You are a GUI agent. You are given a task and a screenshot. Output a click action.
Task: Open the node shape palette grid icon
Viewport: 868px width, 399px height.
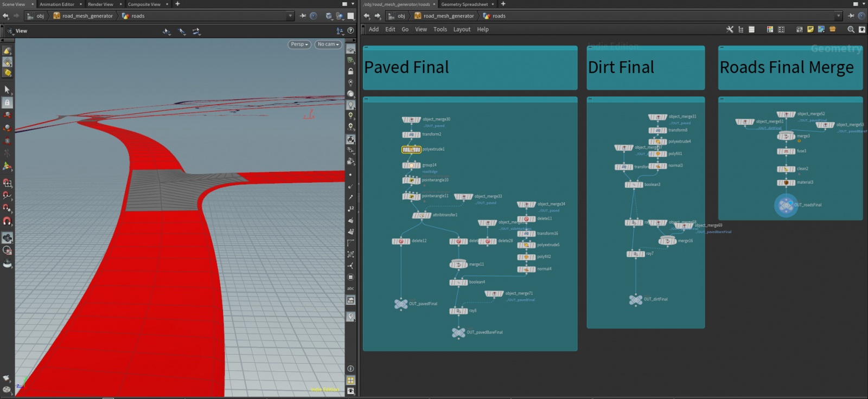[x=781, y=29]
